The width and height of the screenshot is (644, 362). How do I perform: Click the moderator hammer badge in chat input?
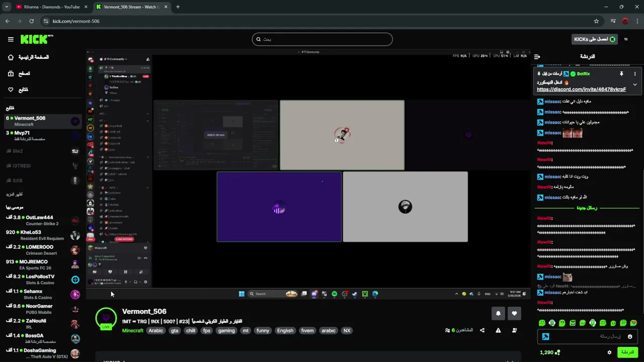[545, 336]
